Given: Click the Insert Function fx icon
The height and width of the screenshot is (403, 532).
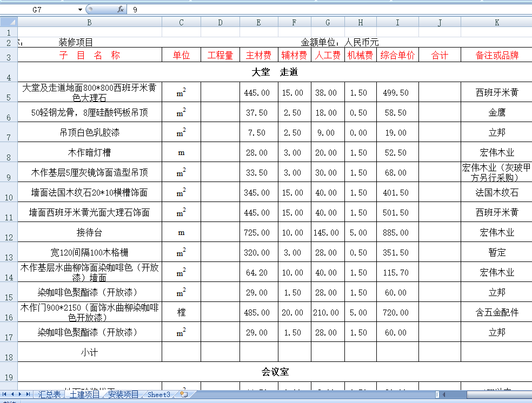Looking at the screenshot, I should [120, 10].
